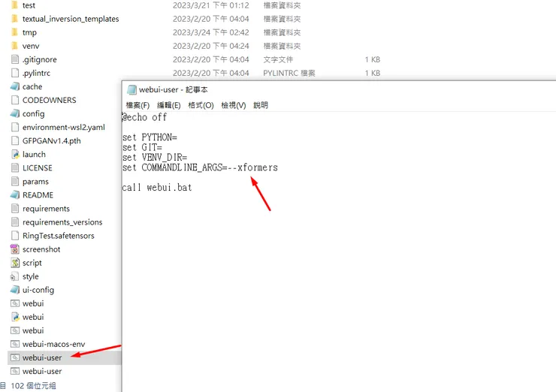Select the style file icon
Image resolution: width=556 pixels, height=392 pixels.
click(x=14, y=276)
